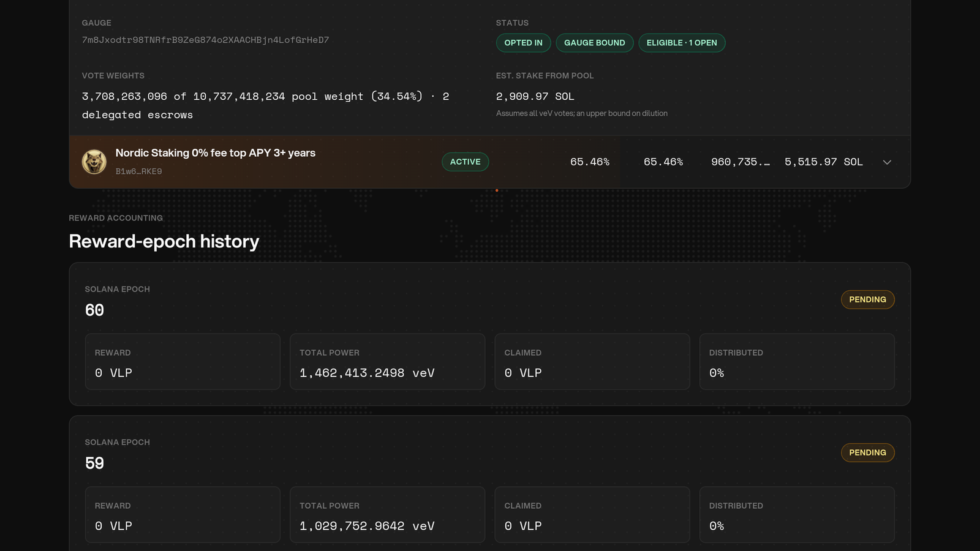The height and width of the screenshot is (551, 980).
Task: Click the GAUGE BOUND status badge
Action: [594, 43]
